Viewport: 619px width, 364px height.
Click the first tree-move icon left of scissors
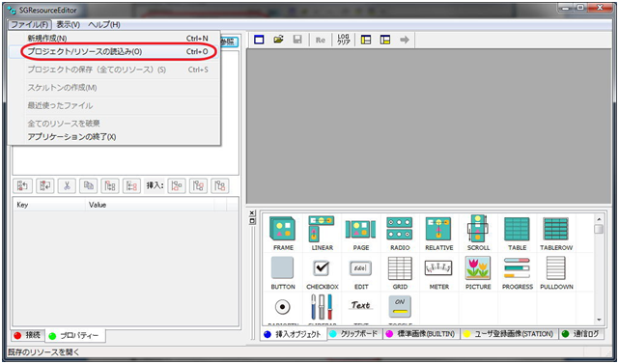pos(23,185)
